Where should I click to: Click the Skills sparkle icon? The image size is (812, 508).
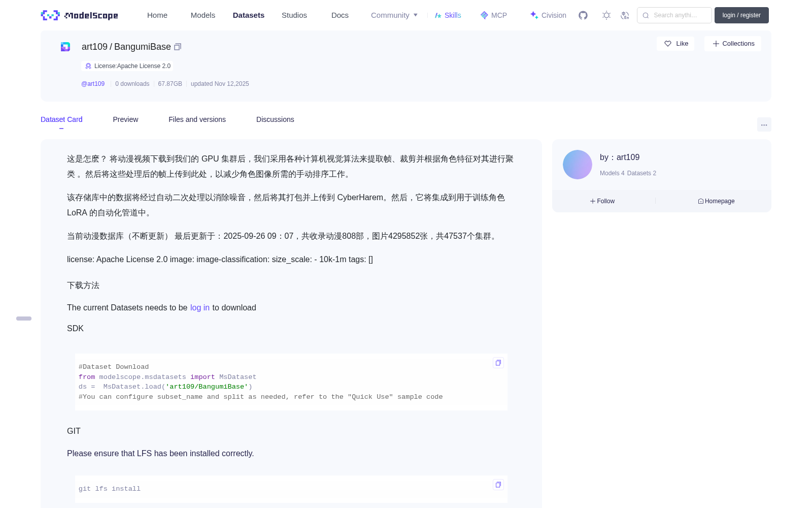[438, 15]
